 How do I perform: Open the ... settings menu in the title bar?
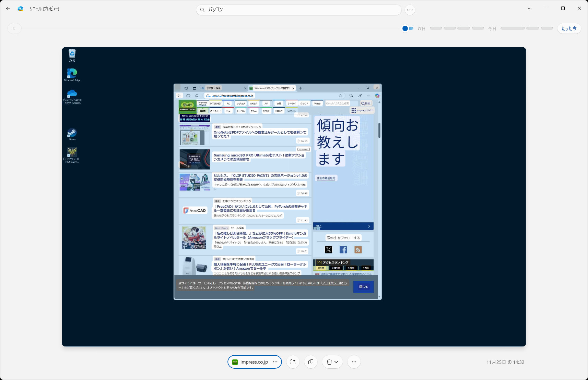pyautogui.click(x=530, y=8)
